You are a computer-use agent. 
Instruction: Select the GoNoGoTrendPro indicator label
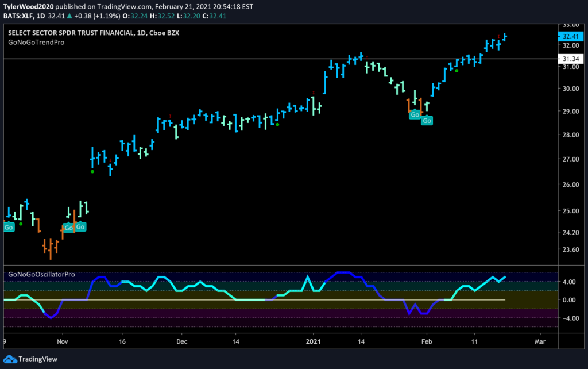36,43
